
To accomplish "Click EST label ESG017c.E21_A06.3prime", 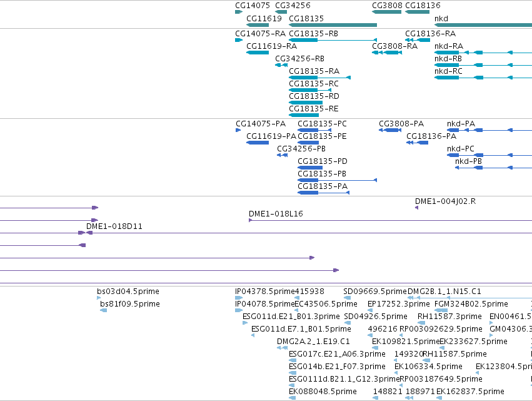I will [337, 355].
